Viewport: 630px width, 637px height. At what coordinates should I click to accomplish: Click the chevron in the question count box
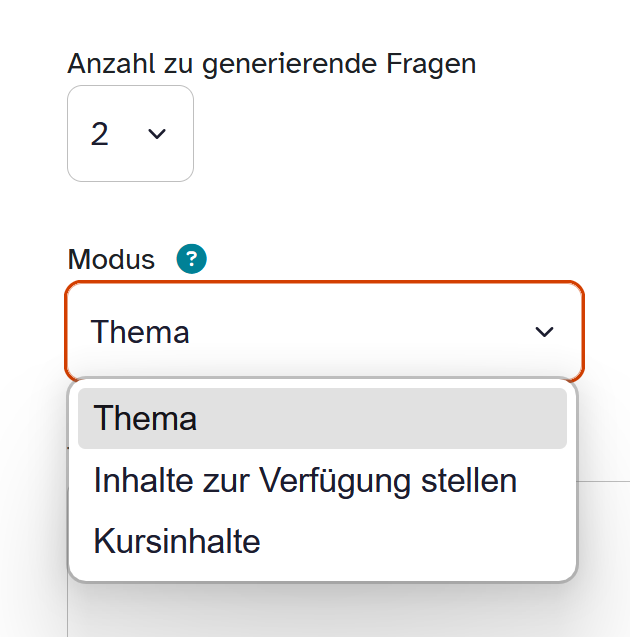pos(157,134)
